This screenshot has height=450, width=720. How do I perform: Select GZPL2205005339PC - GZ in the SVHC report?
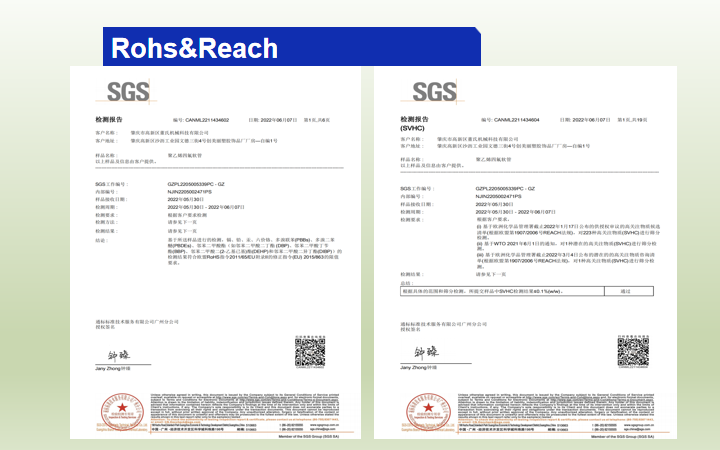(505, 189)
